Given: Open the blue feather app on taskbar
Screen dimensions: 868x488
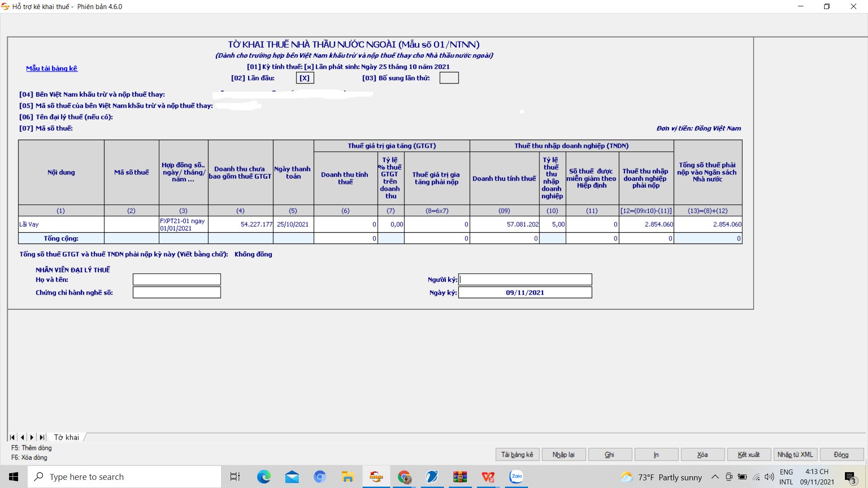Looking at the screenshot, I should tap(432, 477).
